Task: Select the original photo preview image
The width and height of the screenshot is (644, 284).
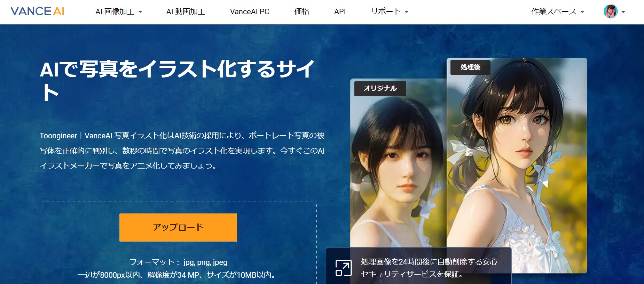Action: click(397, 167)
